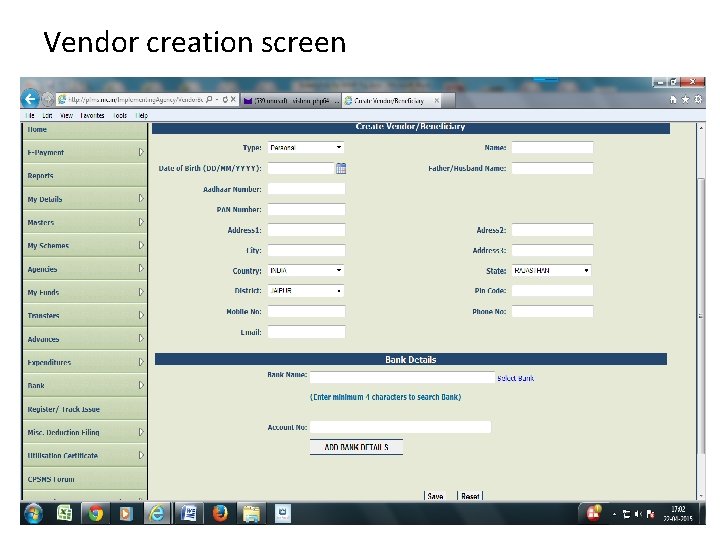Open Reports in the sidebar

84,175
